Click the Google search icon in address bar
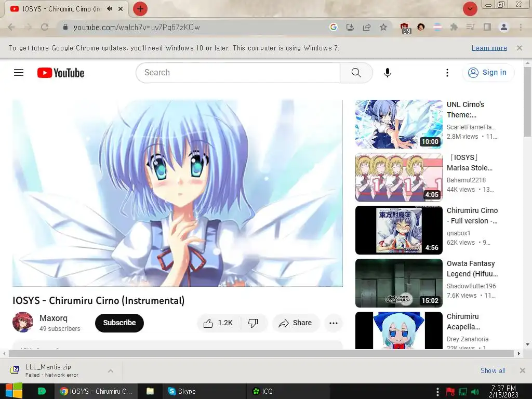This screenshot has width=532, height=399. coord(333,27)
